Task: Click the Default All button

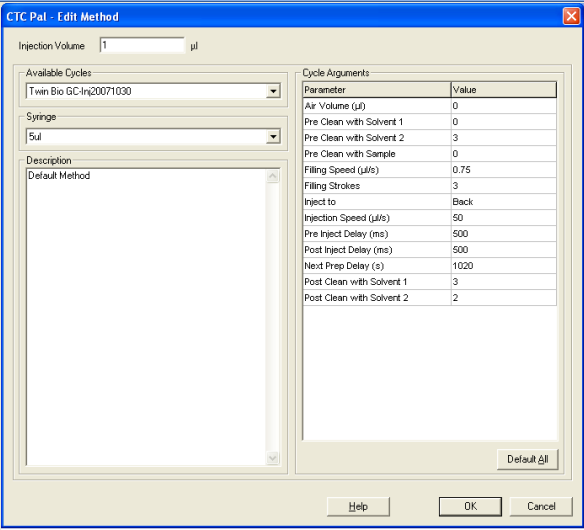Action: (528, 459)
